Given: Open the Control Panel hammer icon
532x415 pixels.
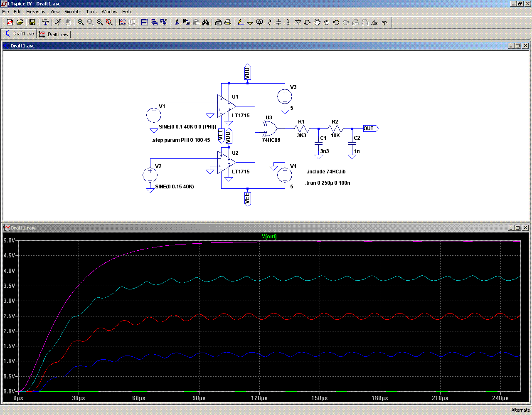Looking at the screenshot, I should (45, 22).
